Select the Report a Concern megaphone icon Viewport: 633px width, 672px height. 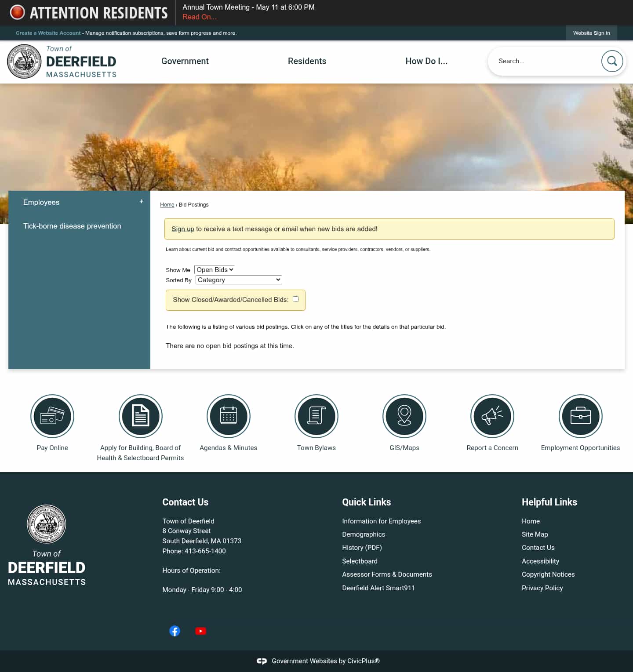492,416
